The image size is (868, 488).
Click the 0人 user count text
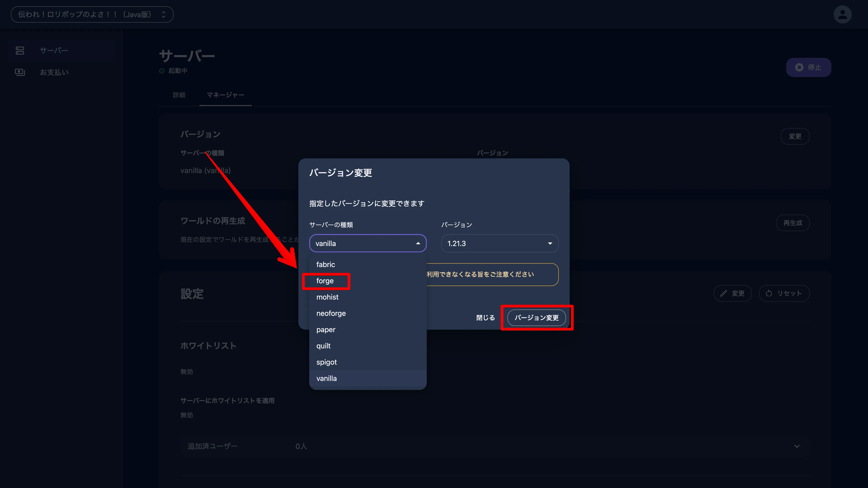pyautogui.click(x=301, y=446)
